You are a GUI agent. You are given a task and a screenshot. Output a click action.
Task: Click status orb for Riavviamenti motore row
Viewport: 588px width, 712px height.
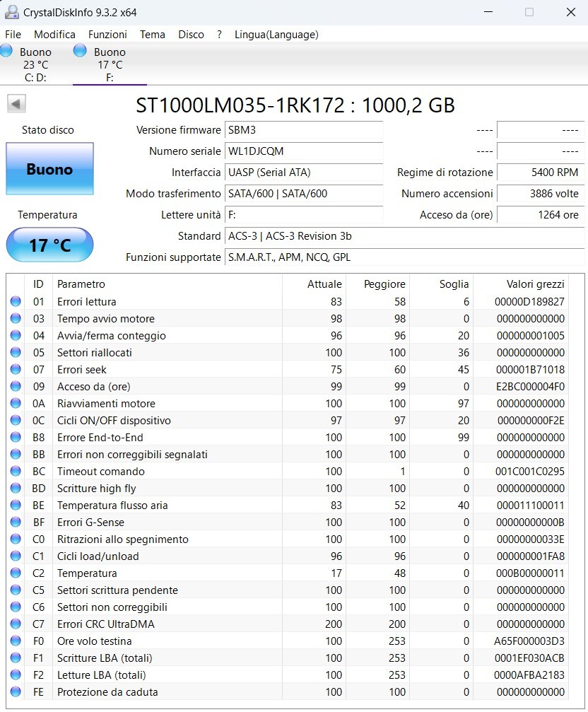[x=16, y=403]
